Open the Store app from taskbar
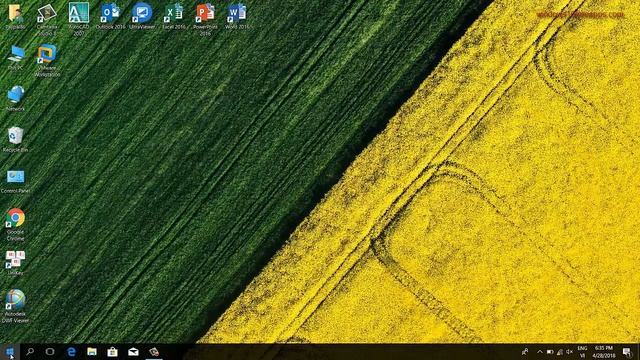The width and height of the screenshot is (640, 360). [x=113, y=352]
